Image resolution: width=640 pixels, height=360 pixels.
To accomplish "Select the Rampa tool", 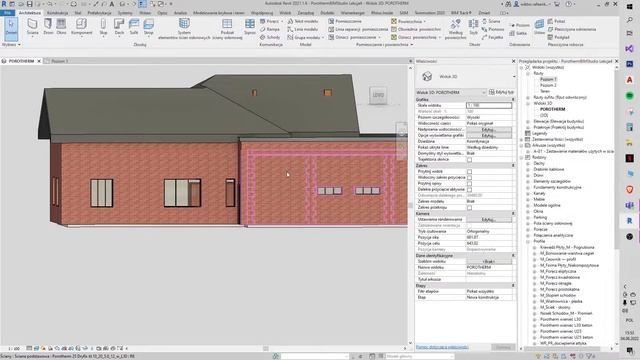I will (x=269, y=29).
